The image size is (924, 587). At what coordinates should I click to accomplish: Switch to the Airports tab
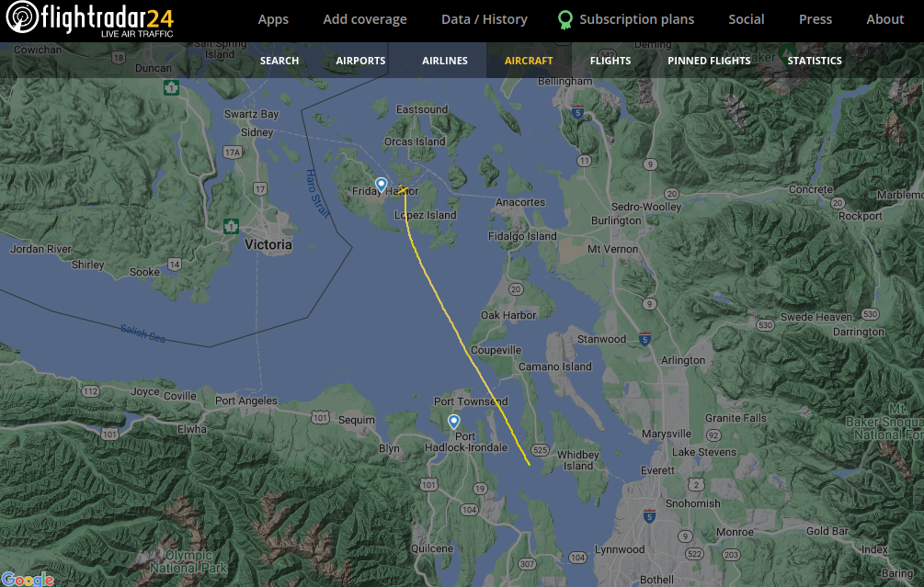point(360,61)
